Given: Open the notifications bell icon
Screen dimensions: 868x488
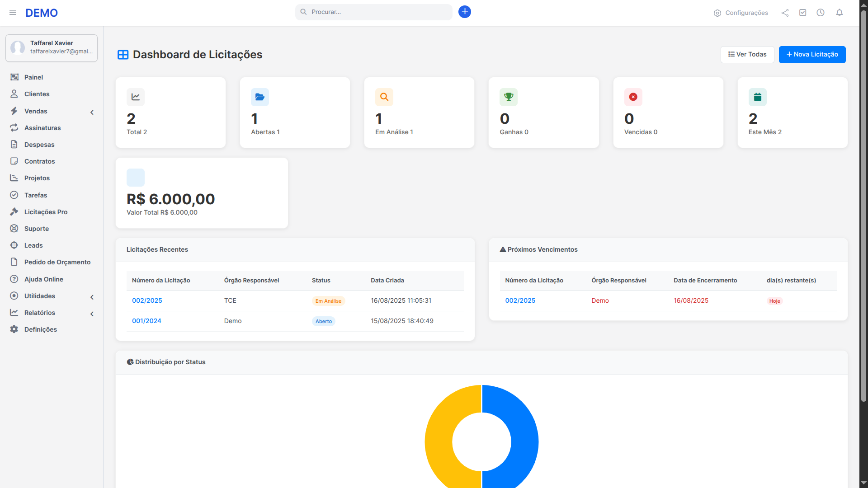Looking at the screenshot, I should (x=839, y=13).
